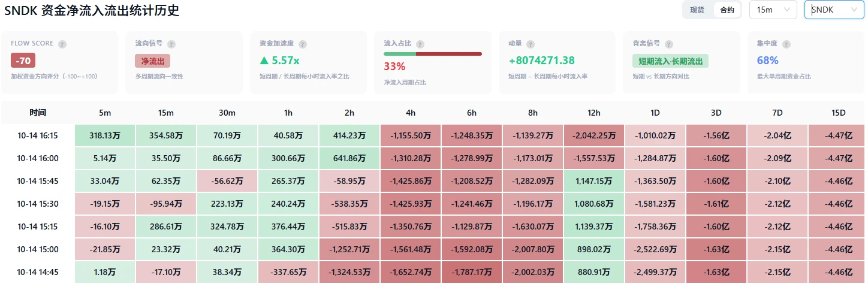Select the 10-14 14:45 time row
This screenshot has width=868, height=284.
pyautogui.click(x=38, y=272)
